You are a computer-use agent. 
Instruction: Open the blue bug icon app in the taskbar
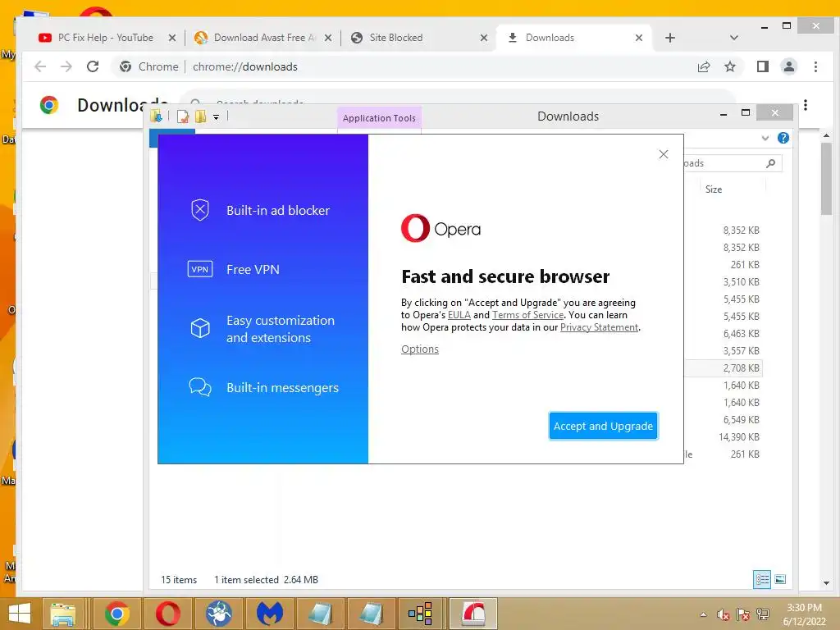pos(218,614)
